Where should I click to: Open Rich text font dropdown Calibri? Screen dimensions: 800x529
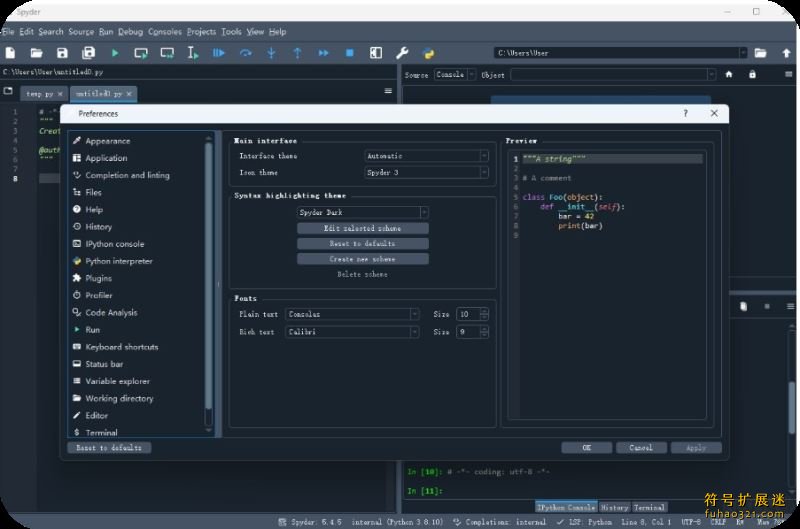click(x=352, y=332)
